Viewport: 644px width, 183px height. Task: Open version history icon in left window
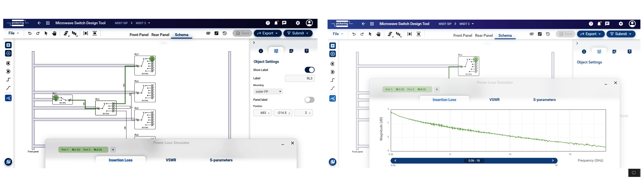tap(225, 33)
